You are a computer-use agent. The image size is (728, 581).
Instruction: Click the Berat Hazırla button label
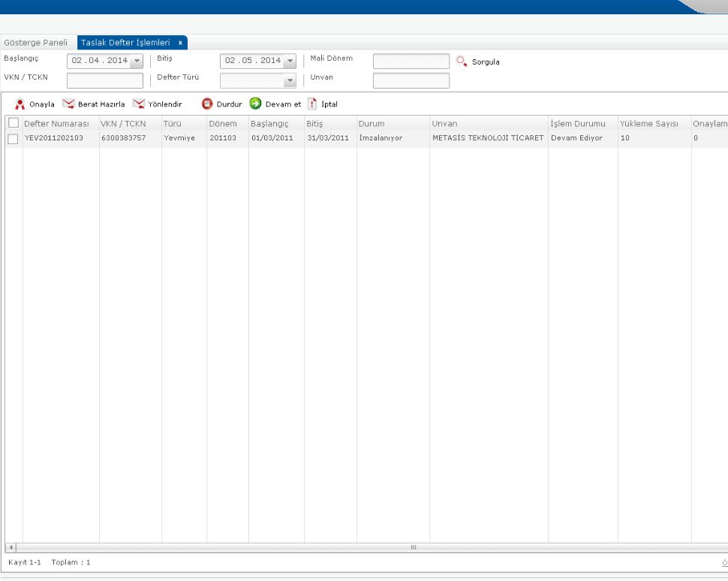[101, 104]
